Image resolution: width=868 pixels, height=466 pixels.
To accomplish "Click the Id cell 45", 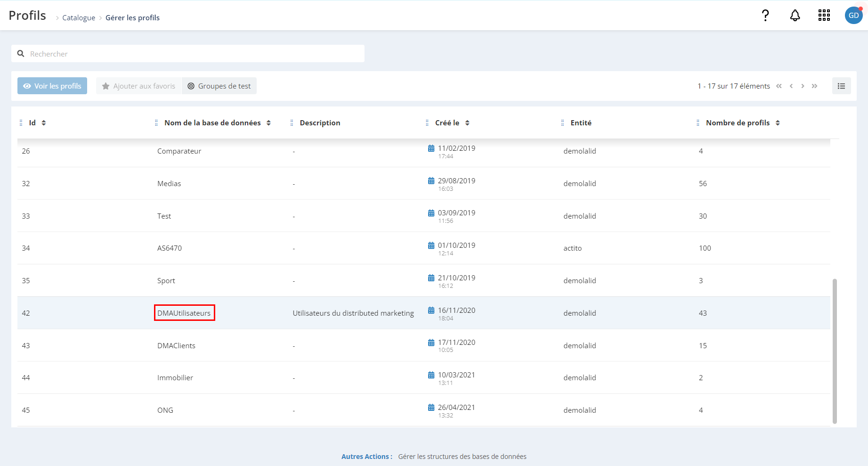I will (26, 410).
